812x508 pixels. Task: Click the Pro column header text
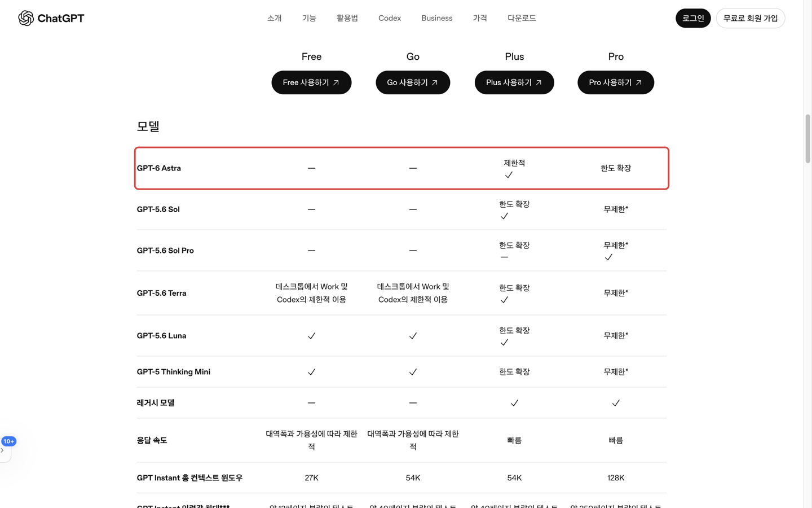tap(616, 56)
